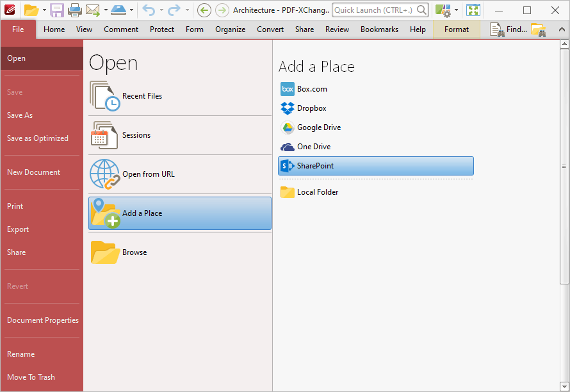Viewport: 570px width, 392px height.
Task: Open the Organize ribbon tab
Action: pos(230,29)
